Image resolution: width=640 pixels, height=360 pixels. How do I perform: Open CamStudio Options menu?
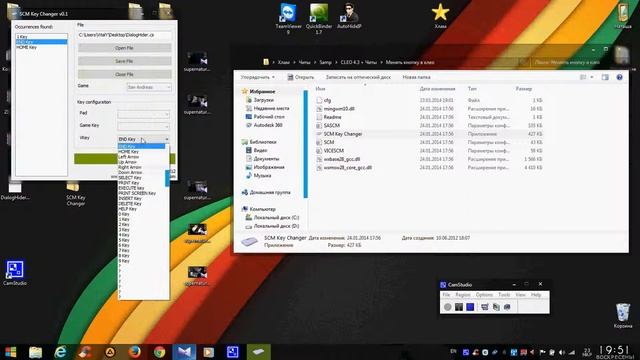click(484, 295)
